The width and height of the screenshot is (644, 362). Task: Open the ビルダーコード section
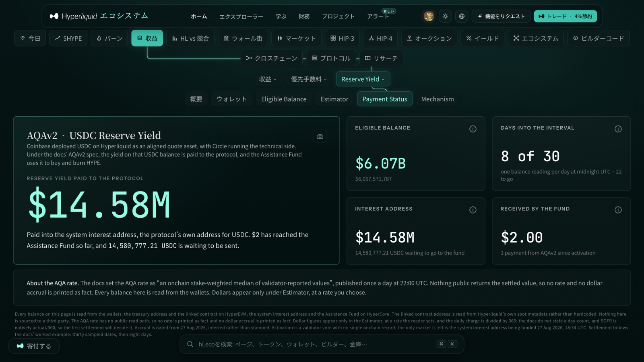[599, 38]
